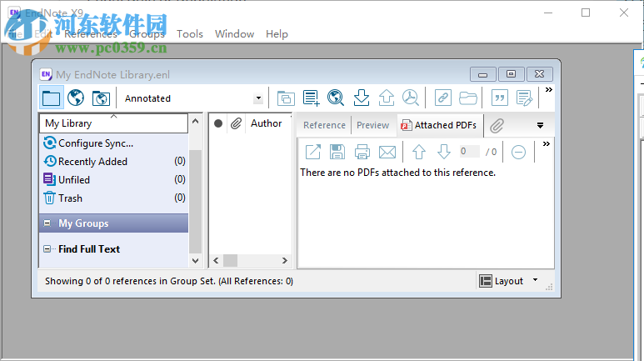Open the Layout dropdown
This screenshot has height=361, width=644.
(x=509, y=281)
